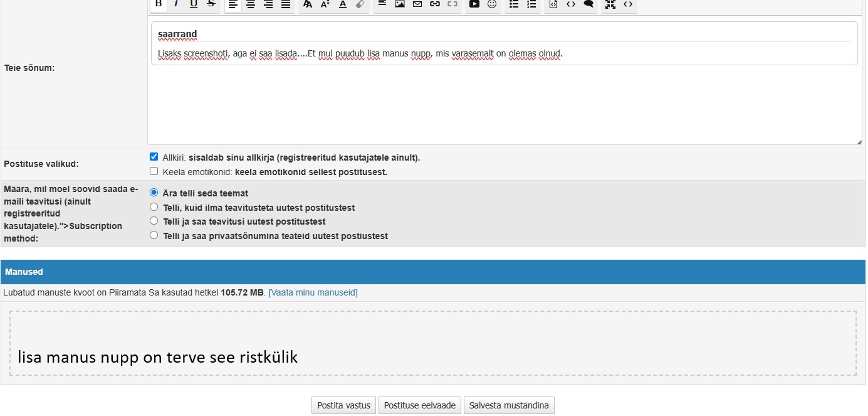Screen dimensions: 868x416
Task: Maximize the editor to fullscreen
Action: [x=610, y=4]
